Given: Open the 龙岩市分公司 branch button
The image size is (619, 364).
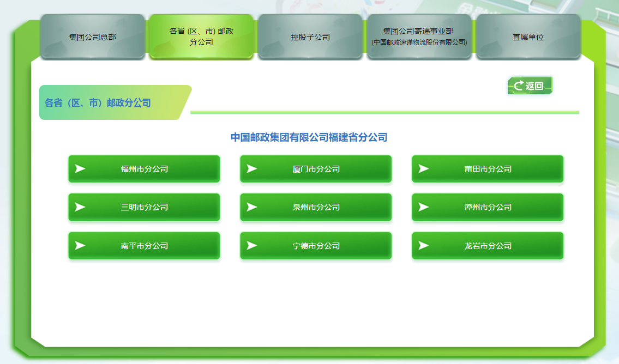Looking at the screenshot, I should (488, 246).
